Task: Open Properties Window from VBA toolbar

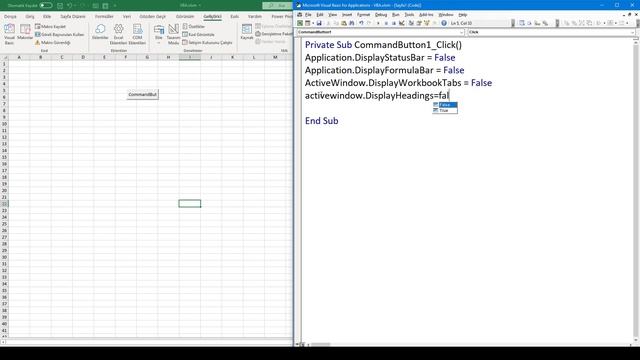Action: click(x=419, y=23)
